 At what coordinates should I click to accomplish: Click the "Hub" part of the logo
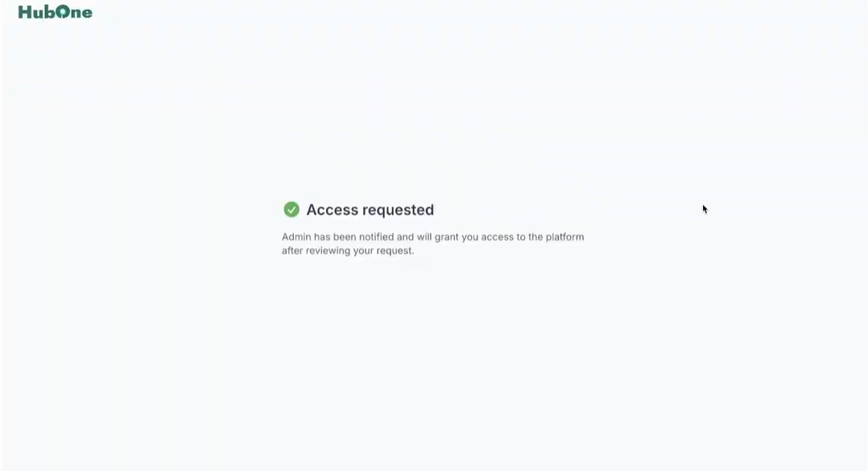(36, 12)
